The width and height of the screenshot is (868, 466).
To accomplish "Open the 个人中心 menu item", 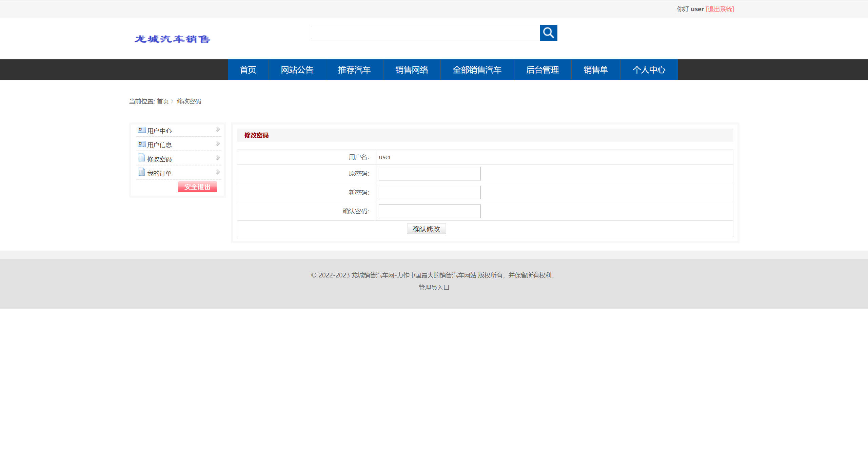I will click(x=649, y=70).
